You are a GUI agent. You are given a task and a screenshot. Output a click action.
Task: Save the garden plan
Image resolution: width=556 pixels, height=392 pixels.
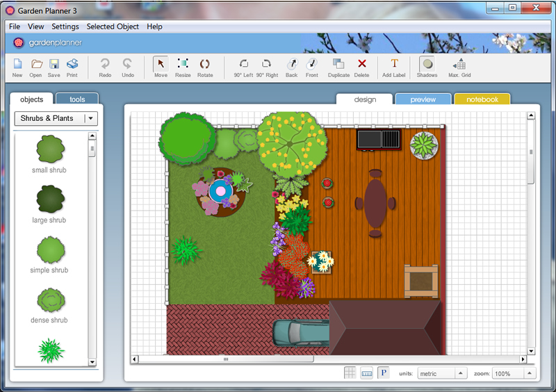coord(54,67)
